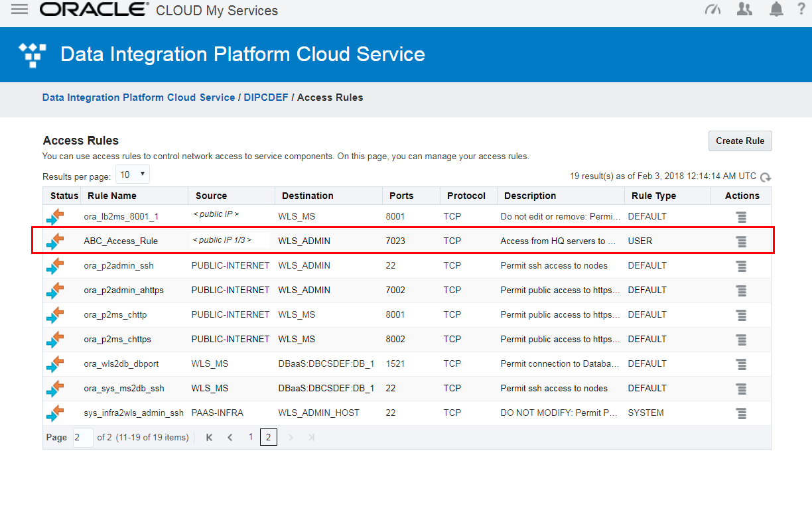Refresh the access rules results
Screen dimensions: 812x518
[766, 177]
